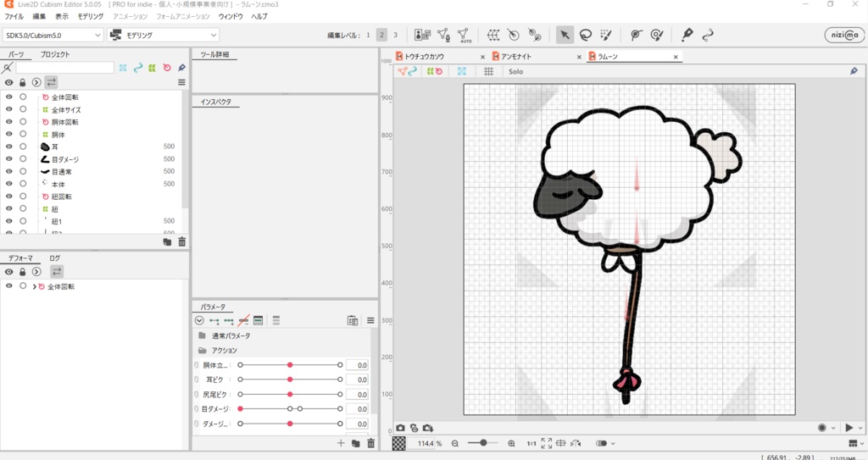868x460 pixels.
Task: Delete the parameter using trash icon
Action: (371, 443)
